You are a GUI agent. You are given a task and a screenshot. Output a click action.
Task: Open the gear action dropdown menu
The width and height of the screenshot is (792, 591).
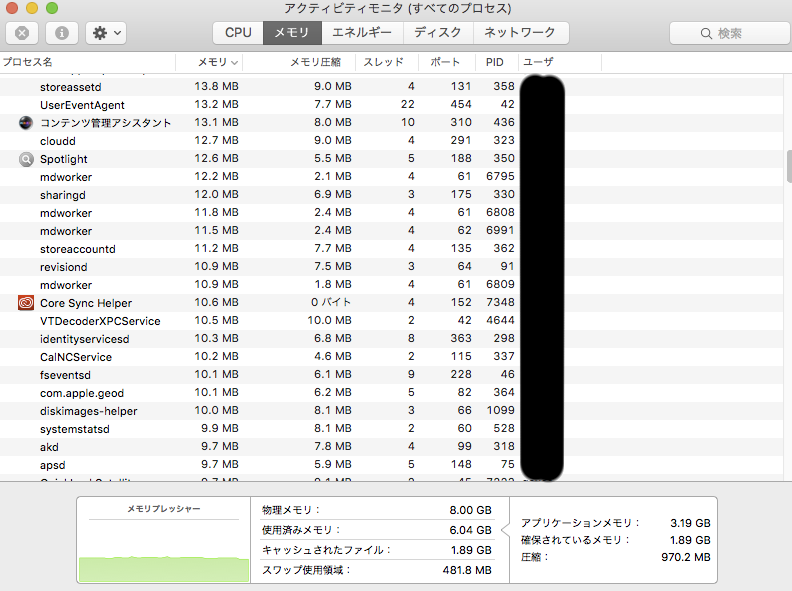click(x=106, y=33)
